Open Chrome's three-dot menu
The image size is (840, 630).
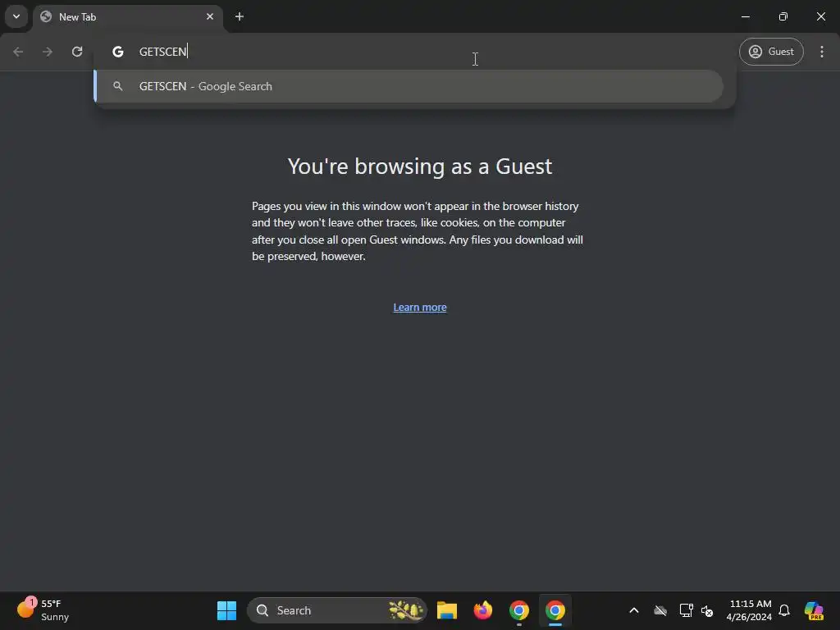click(x=822, y=52)
